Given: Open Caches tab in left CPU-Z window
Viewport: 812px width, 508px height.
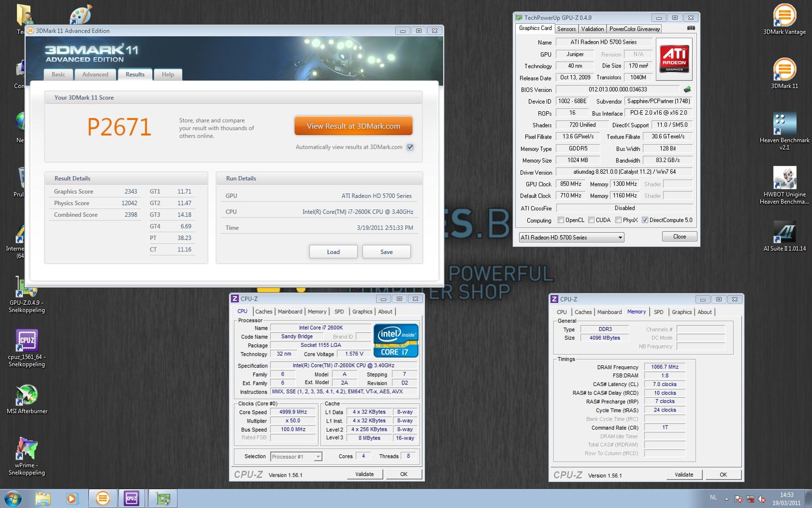Looking at the screenshot, I should 264,311.
